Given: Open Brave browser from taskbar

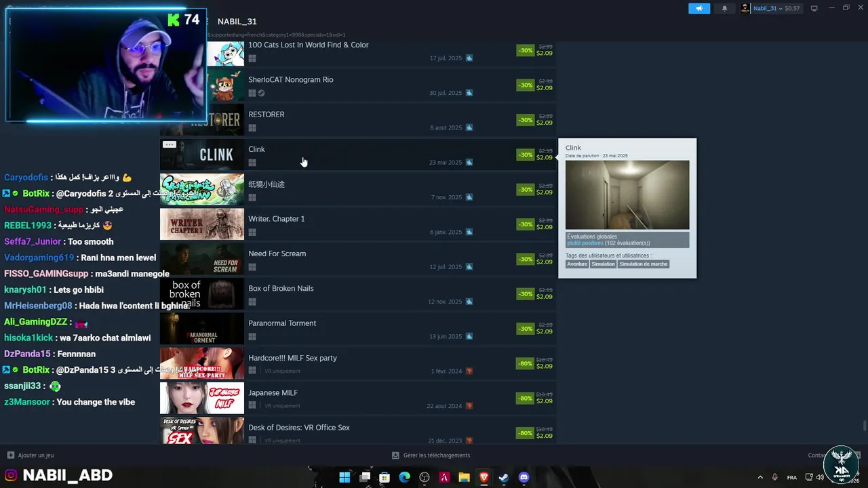Looking at the screenshot, I should tap(484, 477).
